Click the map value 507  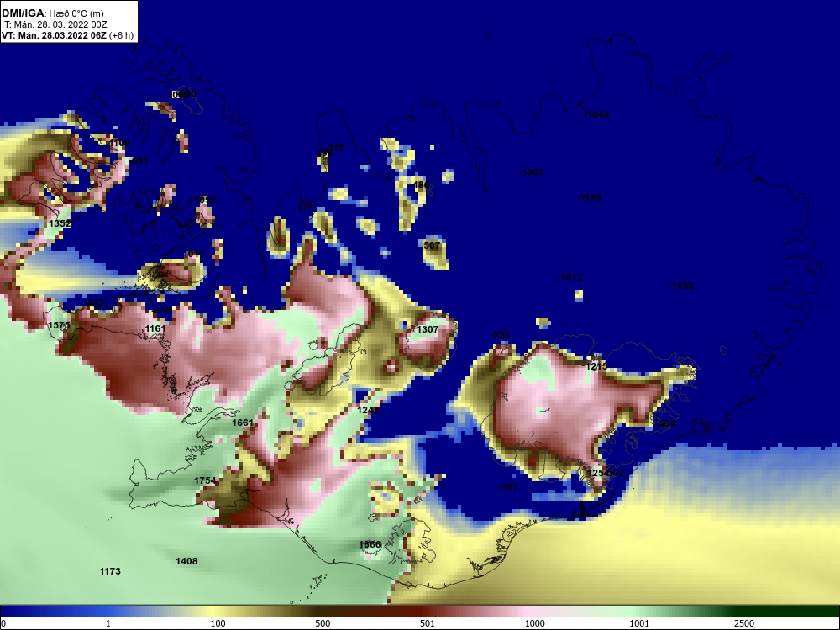[x=432, y=245]
